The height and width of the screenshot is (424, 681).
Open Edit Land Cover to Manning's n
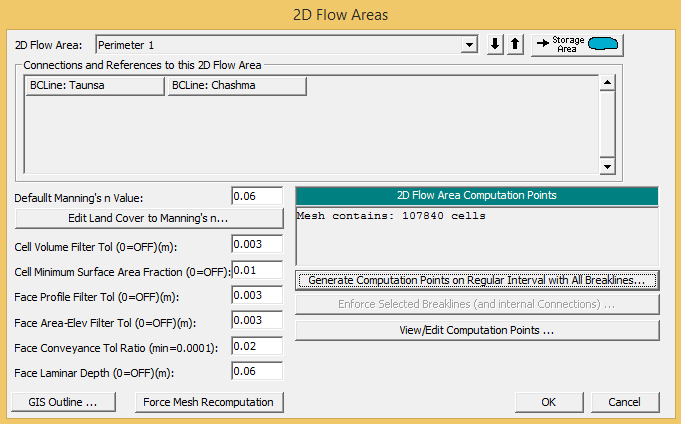tap(149, 218)
